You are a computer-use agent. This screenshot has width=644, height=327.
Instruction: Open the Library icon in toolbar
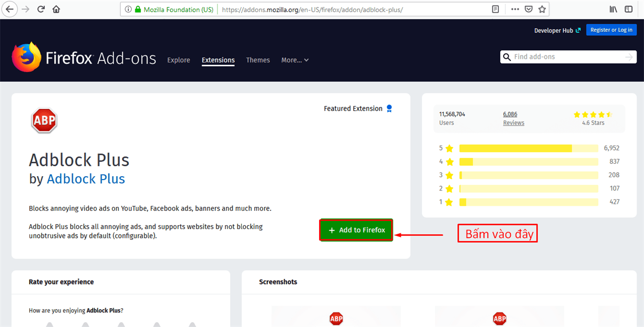(x=613, y=9)
